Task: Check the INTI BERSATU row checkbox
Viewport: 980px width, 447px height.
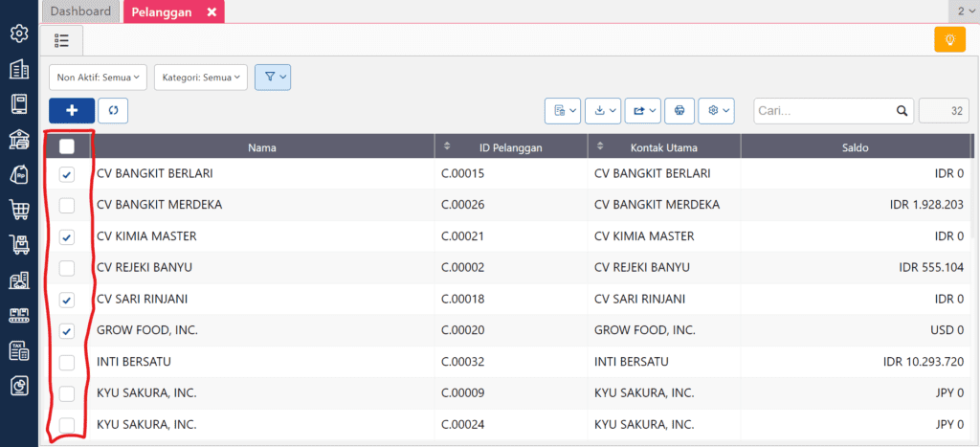Action: [x=67, y=362]
